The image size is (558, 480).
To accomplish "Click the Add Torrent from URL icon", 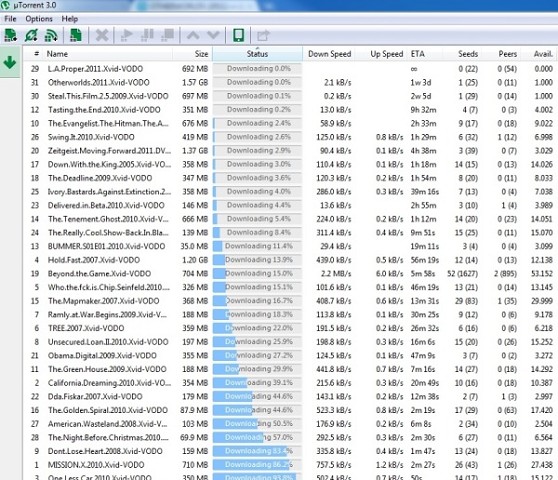I will [x=31, y=35].
